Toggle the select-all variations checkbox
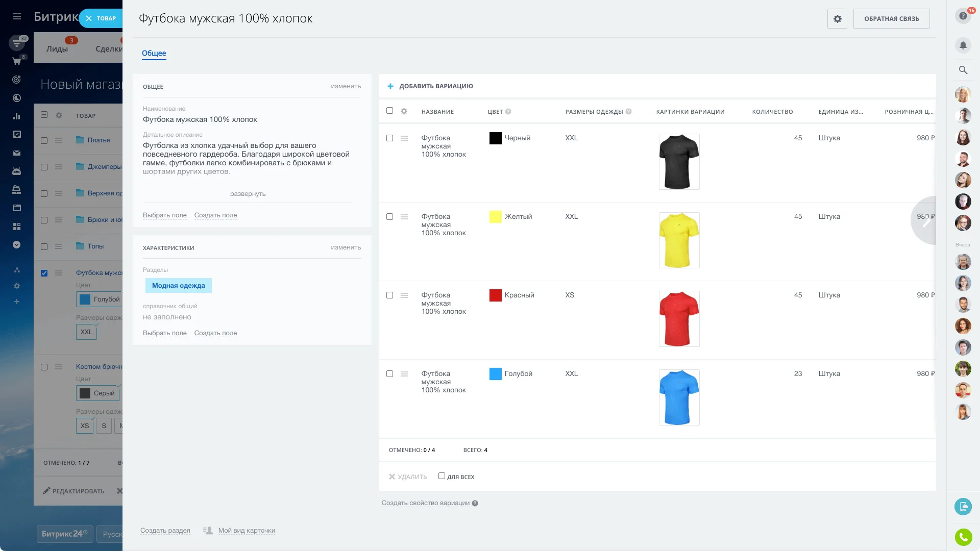 pyautogui.click(x=389, y=111)
